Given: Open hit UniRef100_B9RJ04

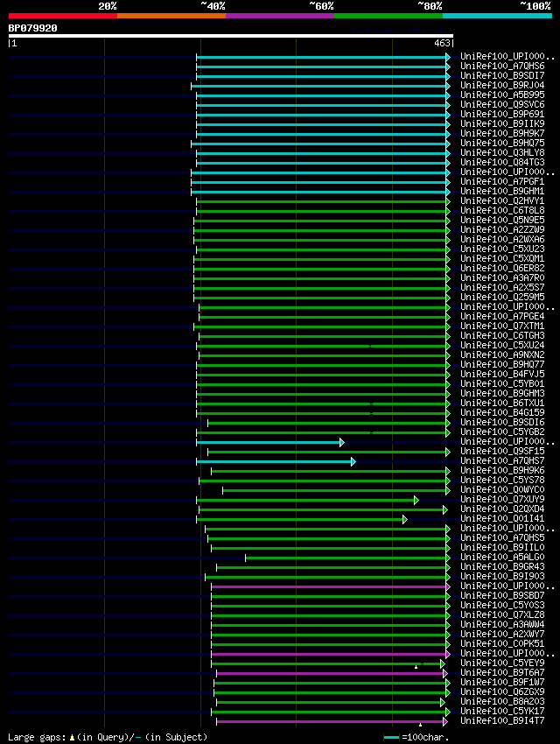Looking at the screenshot, I should click(x=502, y=86).
